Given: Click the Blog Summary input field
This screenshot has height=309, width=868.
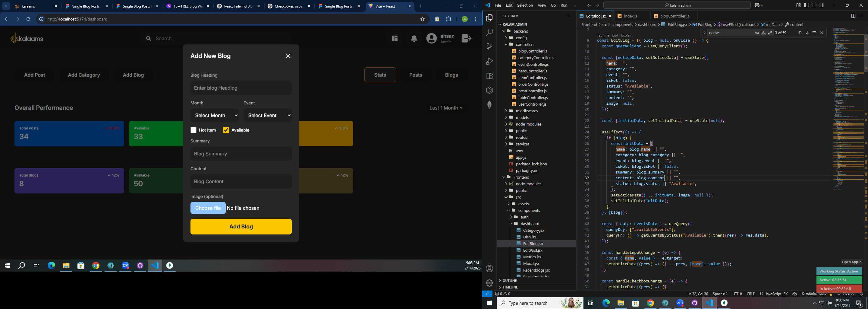Looking at the screenshot, I should point(241,154).
